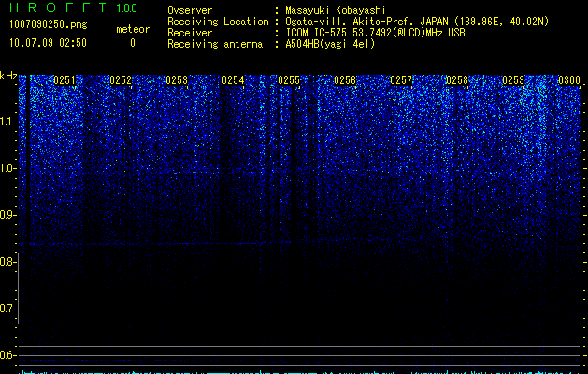Click the 0254 time marker

[x=233, y=80]
